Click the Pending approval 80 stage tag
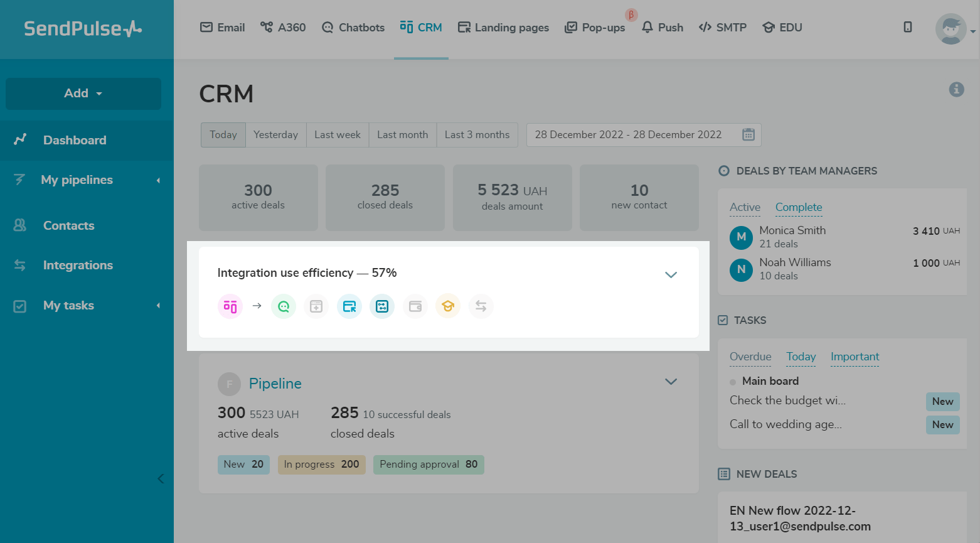The width and height of the screenshot is (980, 543). point(429,465)
